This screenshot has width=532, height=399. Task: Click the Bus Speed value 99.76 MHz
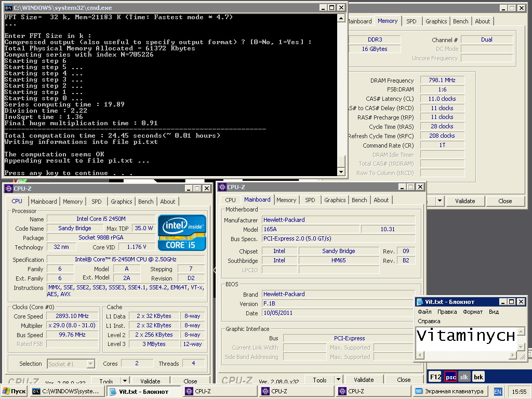click(72, 335)
